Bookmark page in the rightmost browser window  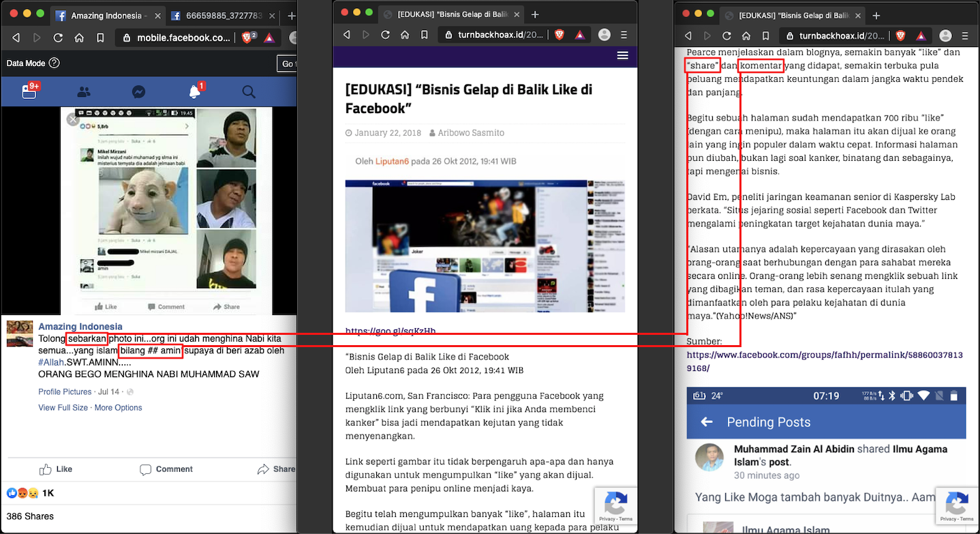(765, 35)
